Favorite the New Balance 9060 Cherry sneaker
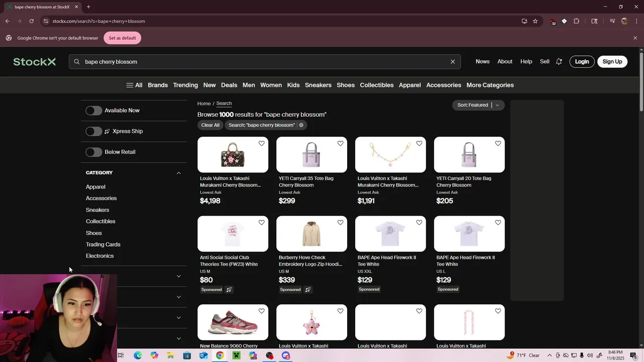644x362 pixels. [262, 311]
